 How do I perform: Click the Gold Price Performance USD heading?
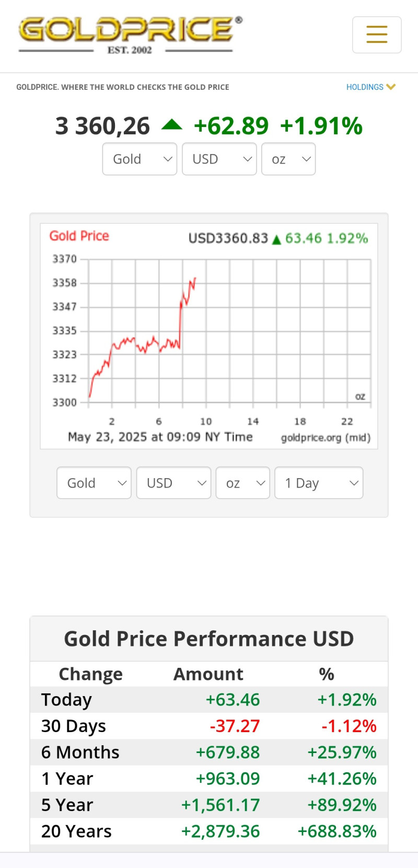209,639
